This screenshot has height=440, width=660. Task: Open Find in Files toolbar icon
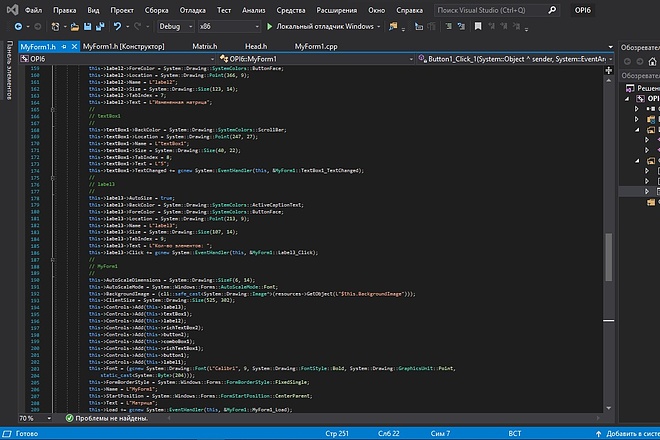pyautogui.click(x=393, y=27)
